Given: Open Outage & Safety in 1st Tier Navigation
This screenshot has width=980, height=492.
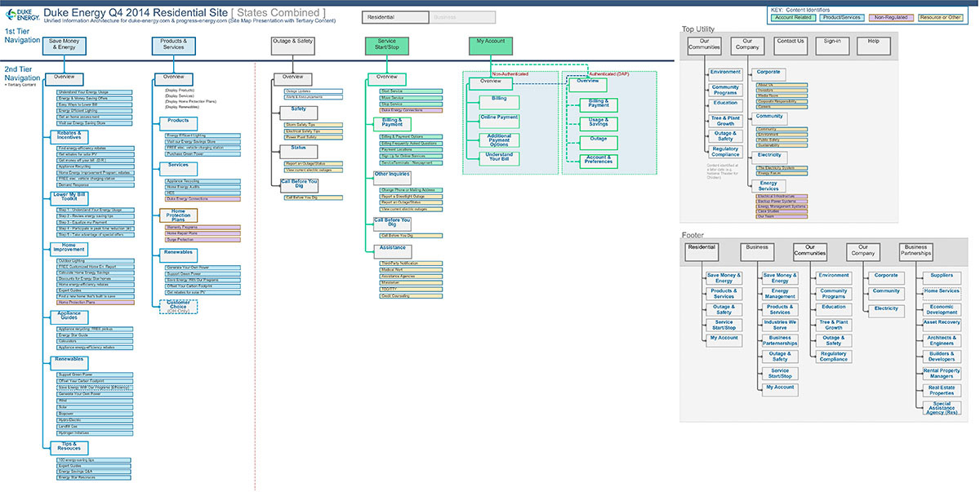Looking at the screenshot, I should [x=292, y=45].
